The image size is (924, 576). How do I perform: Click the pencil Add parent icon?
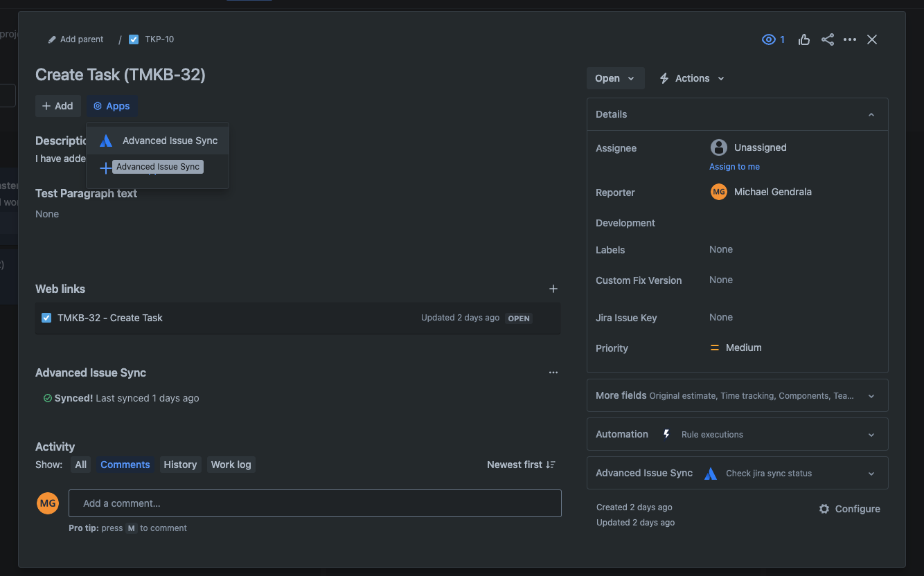[x=52, y=39]
